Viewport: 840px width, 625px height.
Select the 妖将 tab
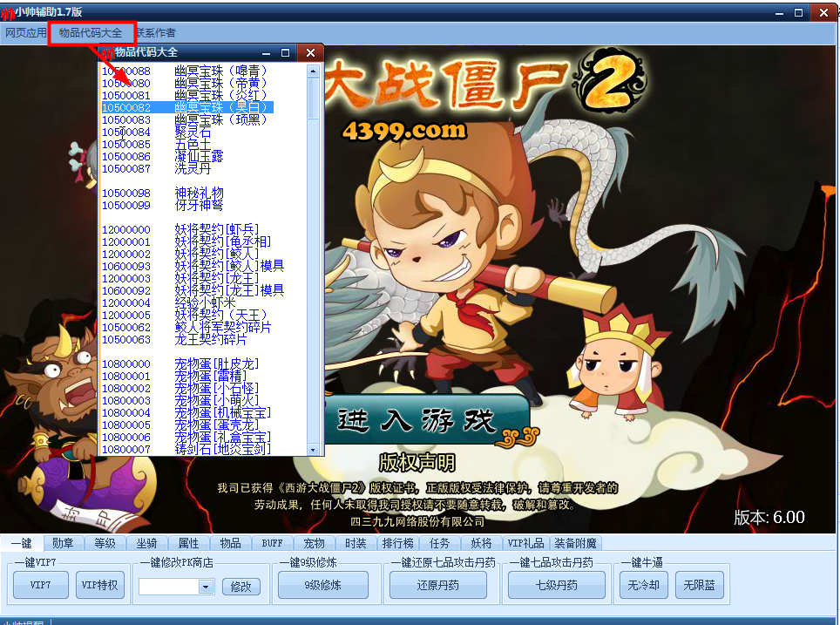pyautogui.click(x=481, y=542)
